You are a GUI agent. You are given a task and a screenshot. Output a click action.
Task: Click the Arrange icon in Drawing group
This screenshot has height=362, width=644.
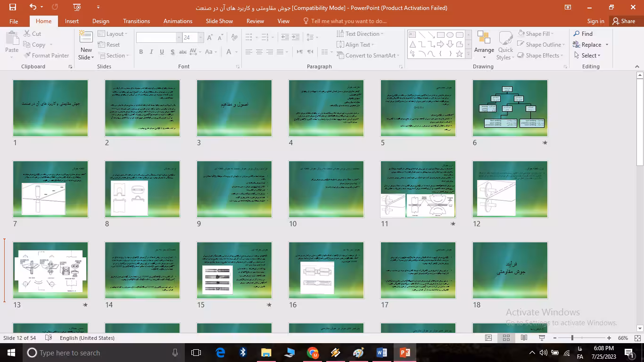484,38
